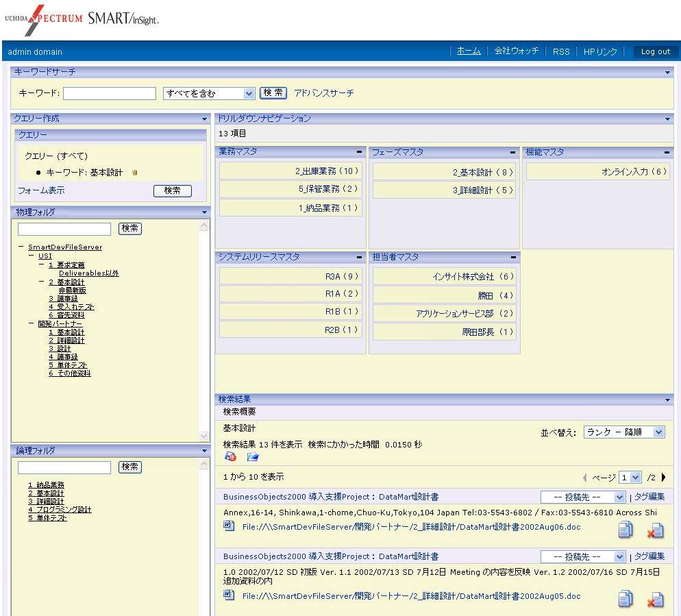The image size is (681, 616).
Task: Click the blue folder icon under the search results count
Action: (x=253, y=457)
